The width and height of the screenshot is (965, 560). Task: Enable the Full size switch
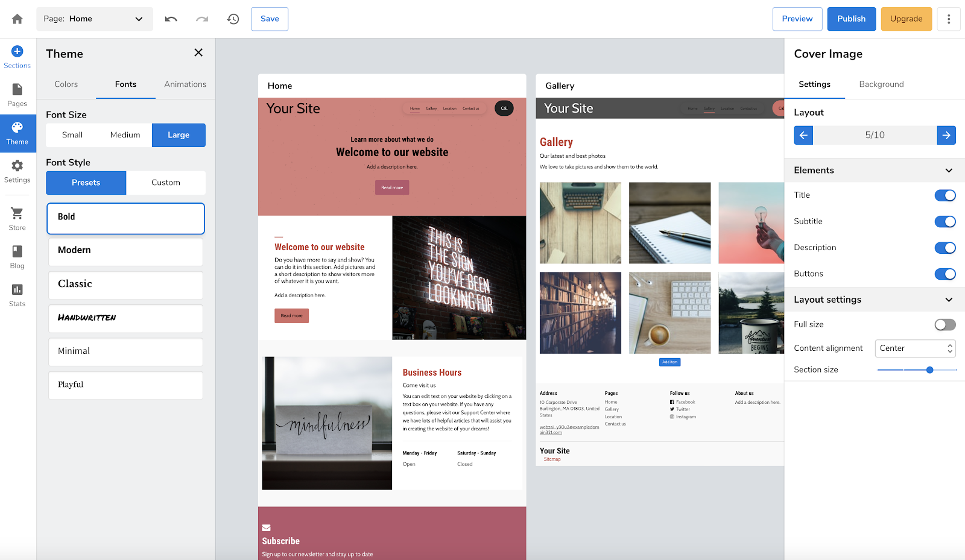click(945, 324)
